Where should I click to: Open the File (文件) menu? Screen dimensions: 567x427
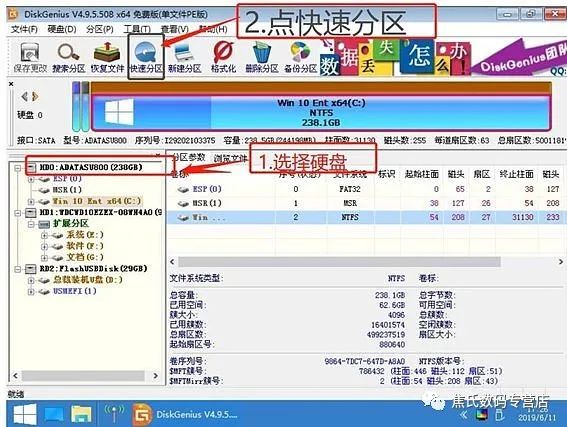[24, 29]
